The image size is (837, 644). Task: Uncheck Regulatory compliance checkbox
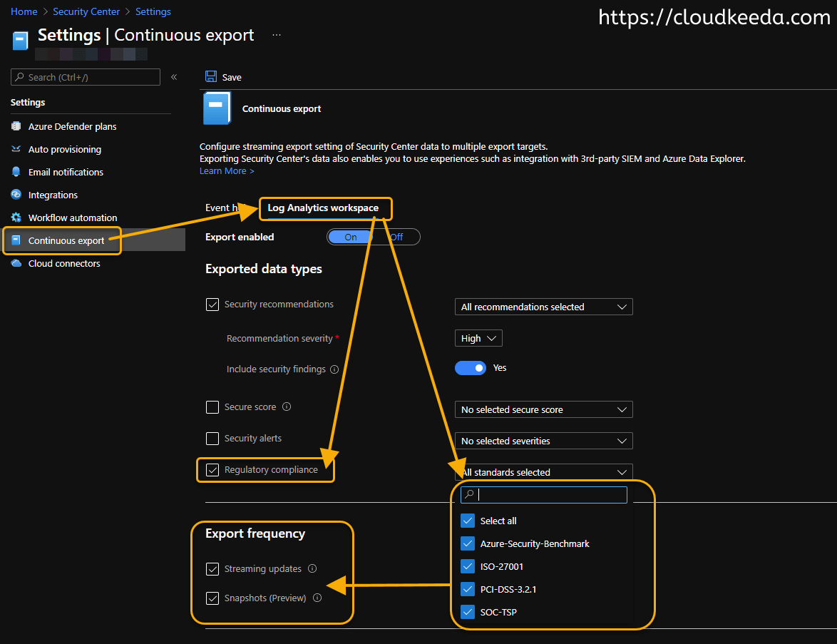click(212, 470)
